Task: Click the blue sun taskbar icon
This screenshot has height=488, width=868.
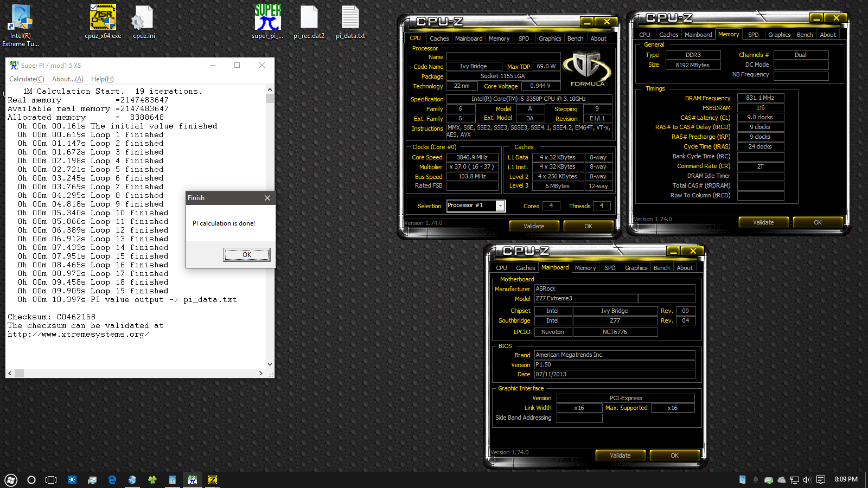Action: point(72,480)
